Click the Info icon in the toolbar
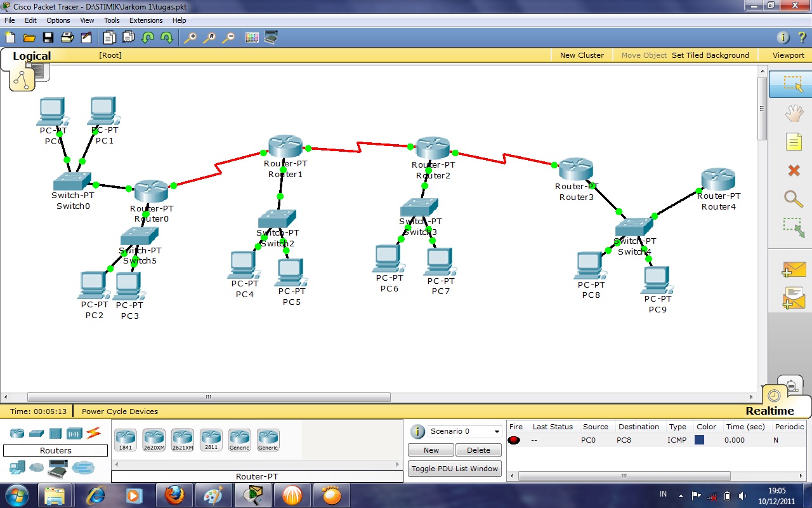Image resolution: width=812 pixels, height=508 pixels. click(783, 37)
